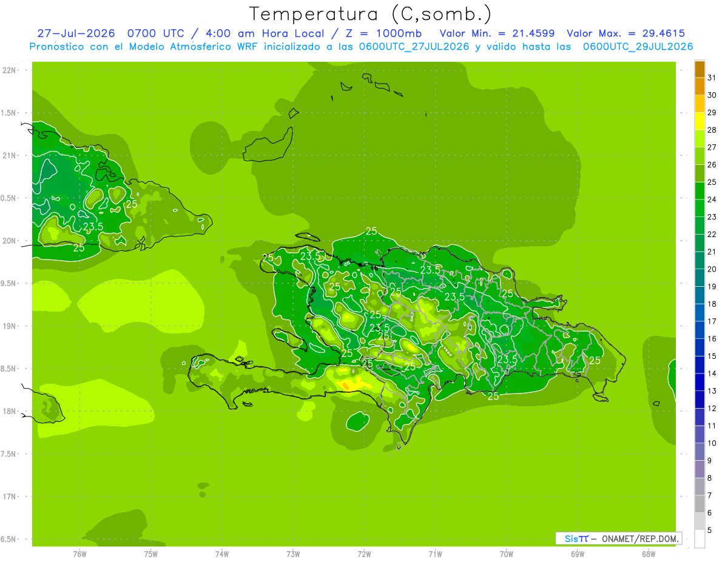Click the '76W' longitude label
The image size is (728, 562).
coord(79,554)
